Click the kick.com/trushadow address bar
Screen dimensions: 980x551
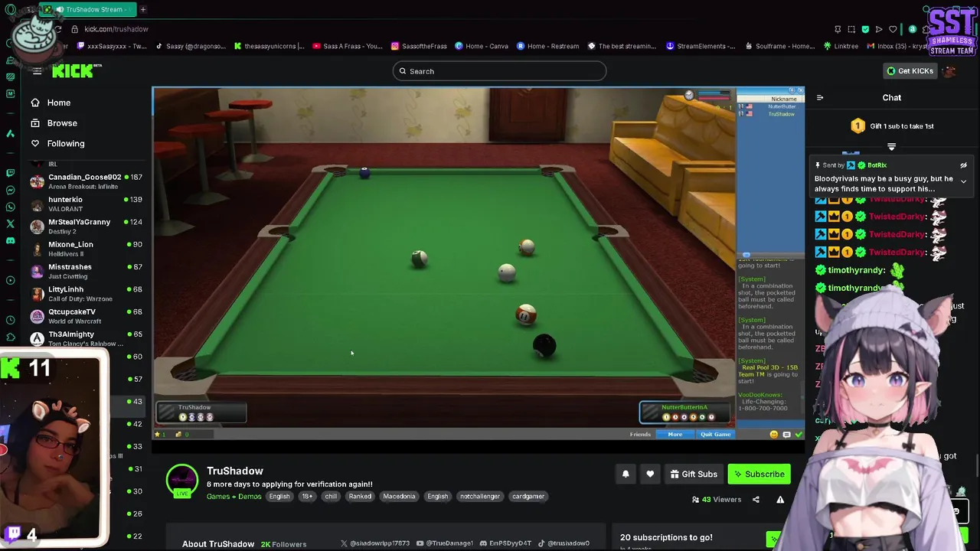(116, 29)
